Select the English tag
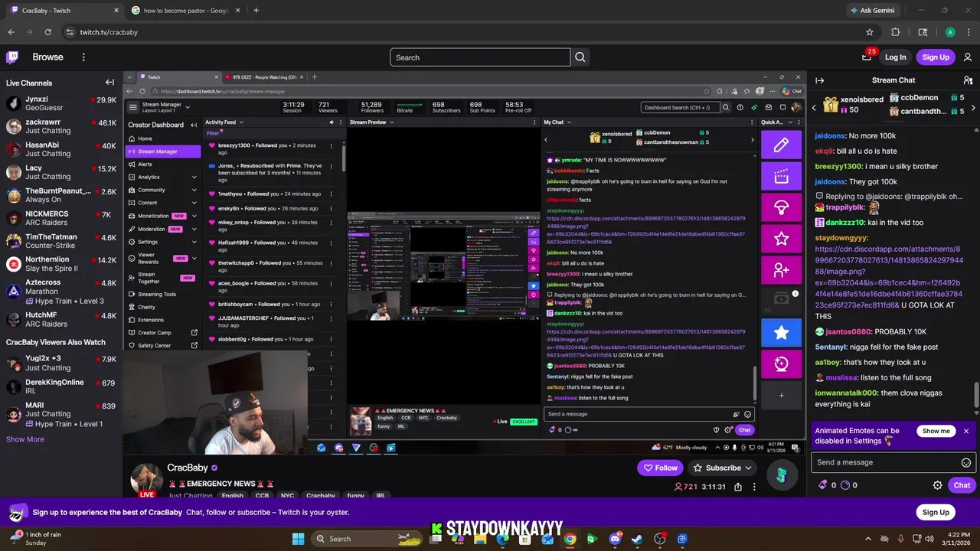The height and width of the screenshot is (551, 980). [x=233, y=496]
